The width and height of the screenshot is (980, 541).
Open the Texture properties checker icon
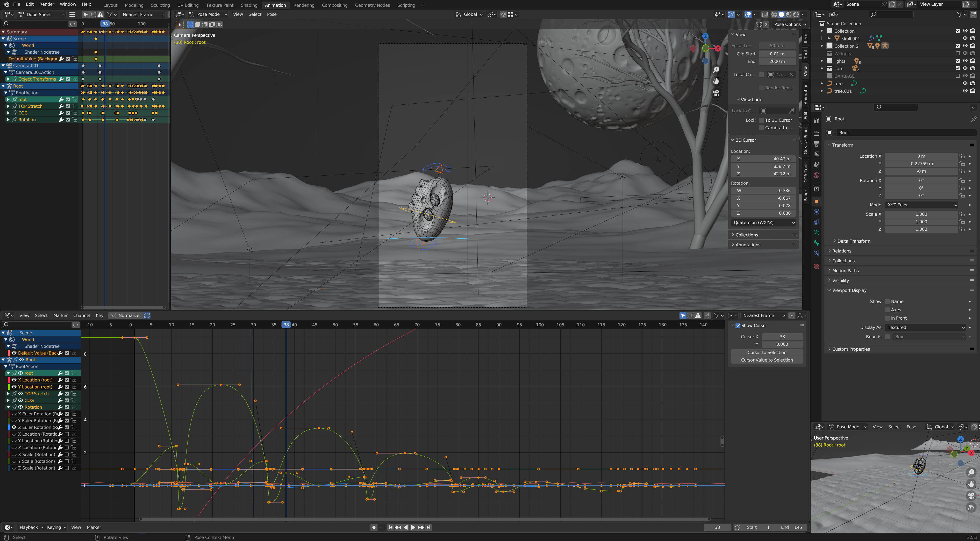(817, 266)
